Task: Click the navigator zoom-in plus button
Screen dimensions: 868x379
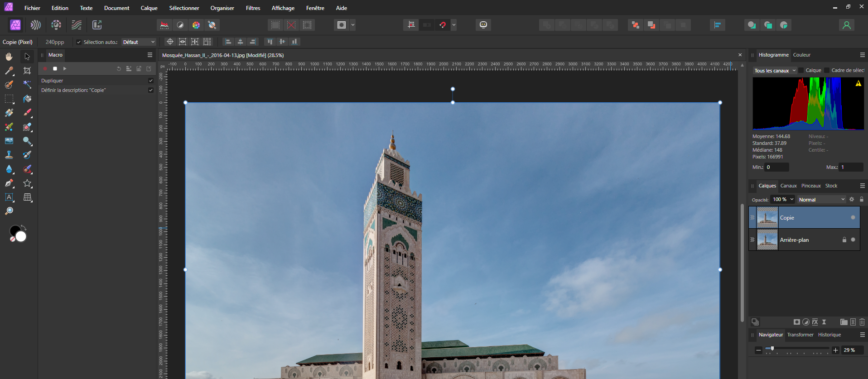Action: 836,350
